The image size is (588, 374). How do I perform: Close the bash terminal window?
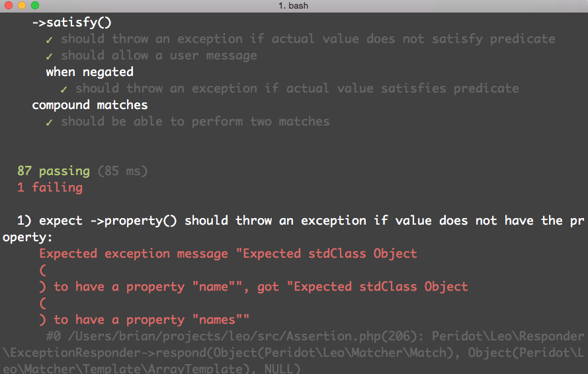pos(9,6)
